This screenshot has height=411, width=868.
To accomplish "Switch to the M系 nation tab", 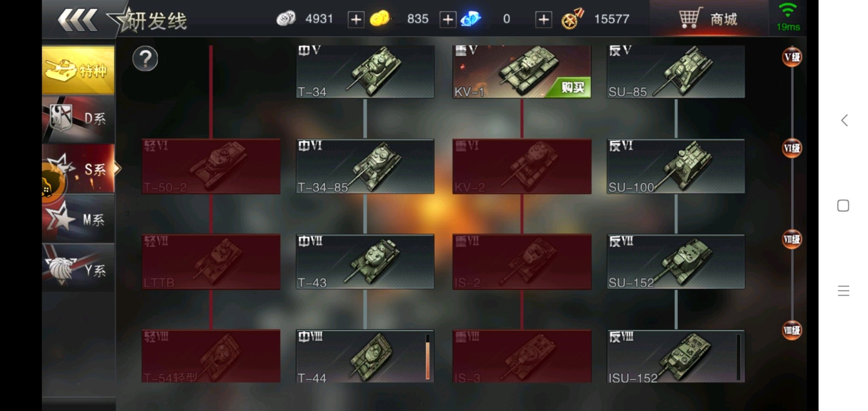I will tap(78, 219).
